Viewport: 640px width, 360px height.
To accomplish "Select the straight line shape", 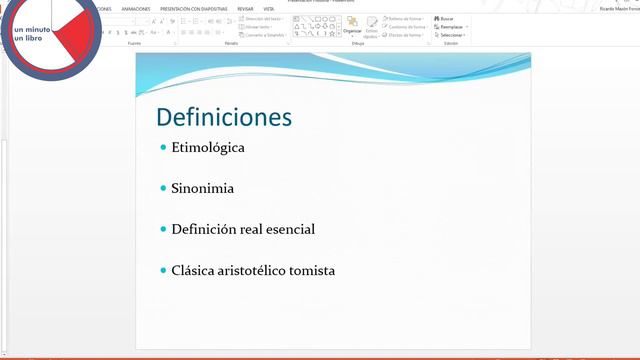I will click(304, 19).
